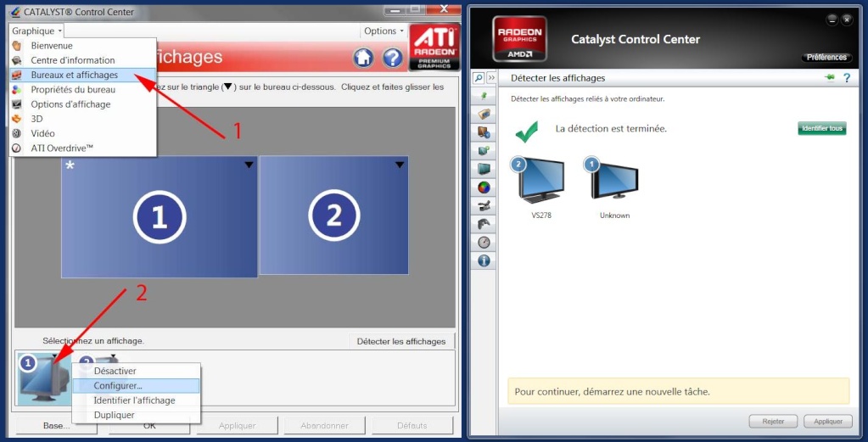Click the Rejeter button
Screen dimensions: 868x442
coord(773,422)
